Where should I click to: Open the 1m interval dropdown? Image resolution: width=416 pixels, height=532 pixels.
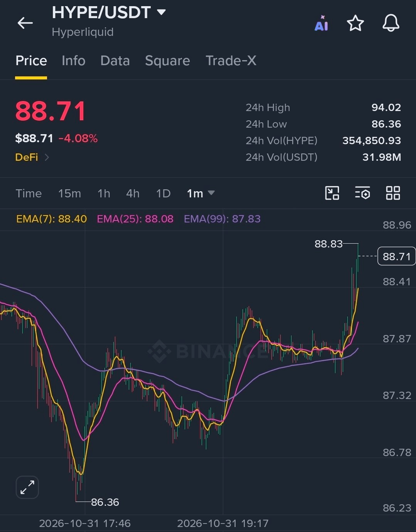pos(201,193)
